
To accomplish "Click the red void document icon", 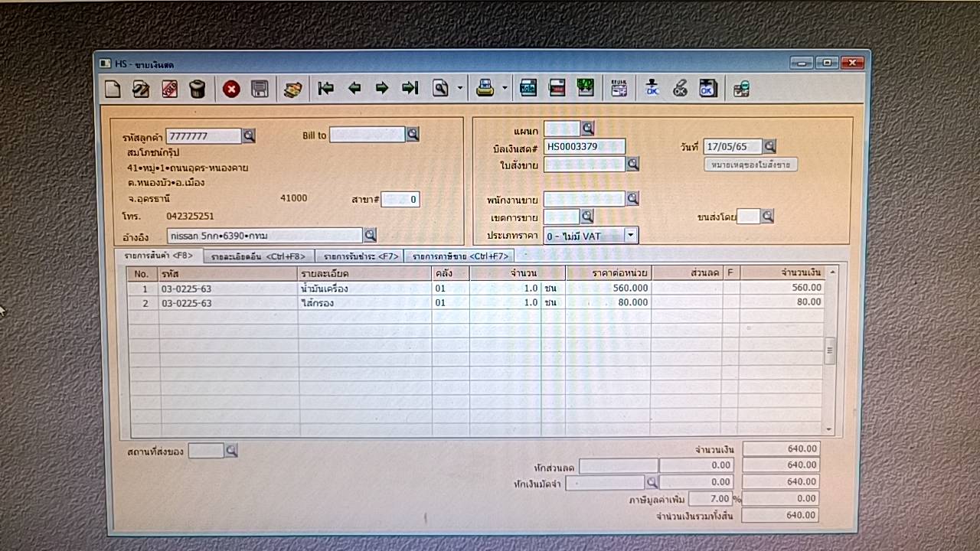I will (x=169, y=89).
